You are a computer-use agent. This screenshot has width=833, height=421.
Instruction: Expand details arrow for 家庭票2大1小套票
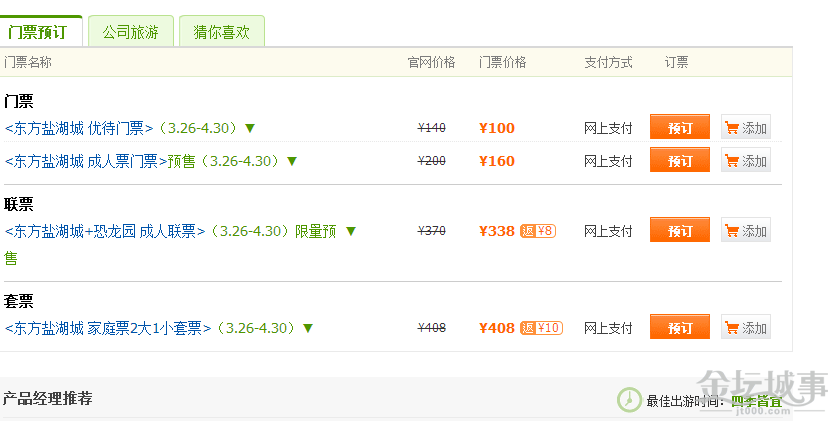[x=308, y=328]
